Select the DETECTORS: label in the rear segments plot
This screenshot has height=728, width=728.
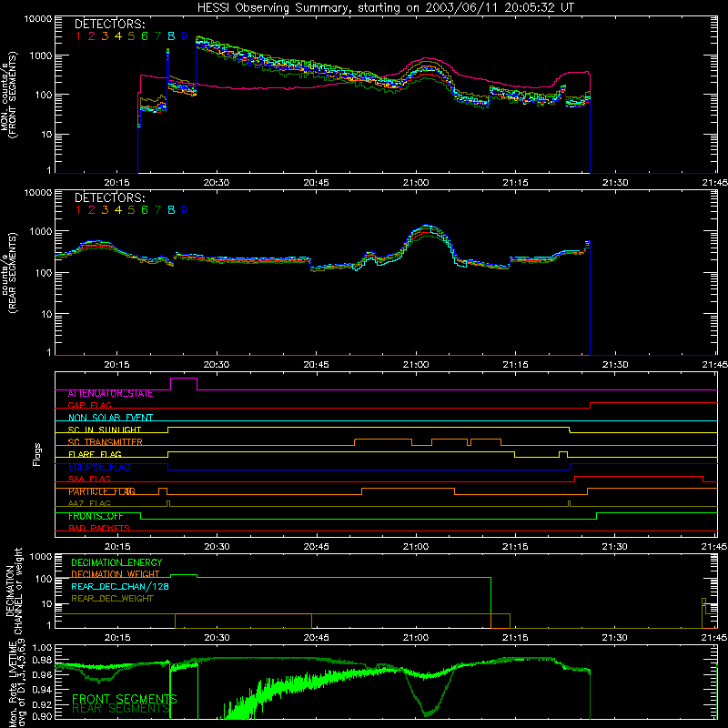109,197
